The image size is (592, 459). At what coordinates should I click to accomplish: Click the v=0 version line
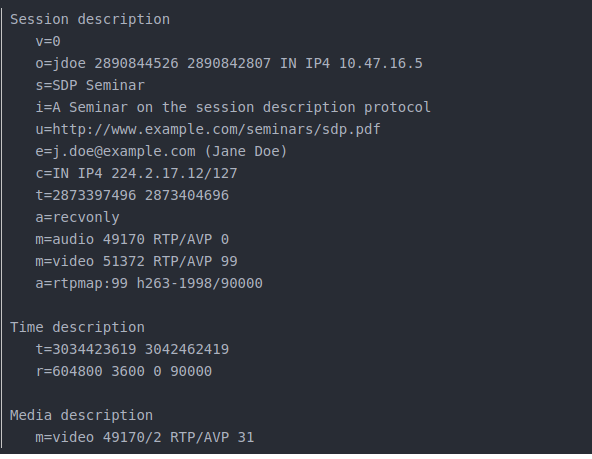[x=48, y=41]
